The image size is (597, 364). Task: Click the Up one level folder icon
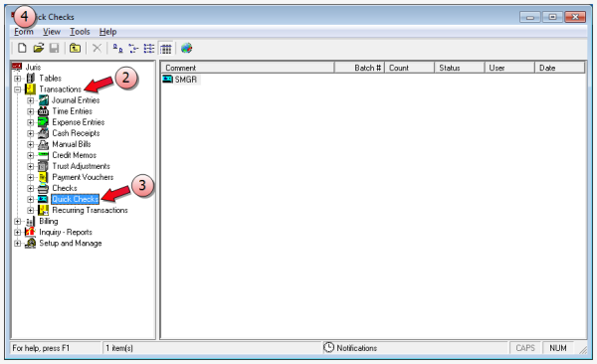75,49
